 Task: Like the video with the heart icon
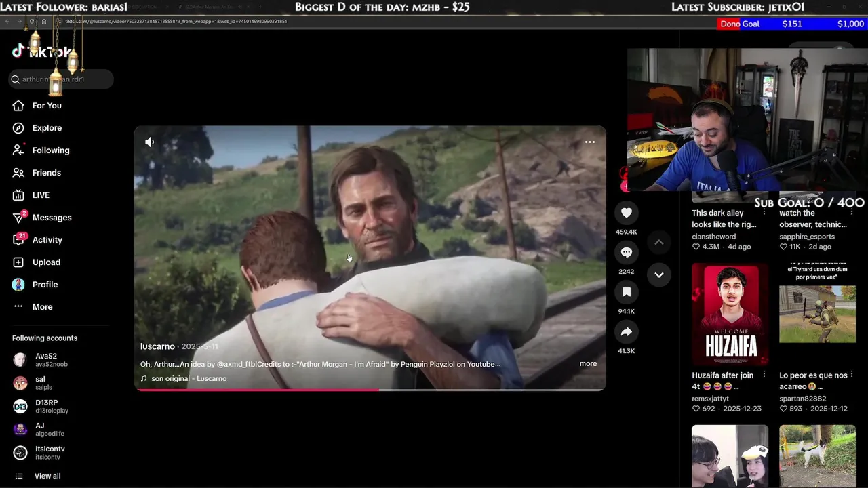(x=627, y=213)
